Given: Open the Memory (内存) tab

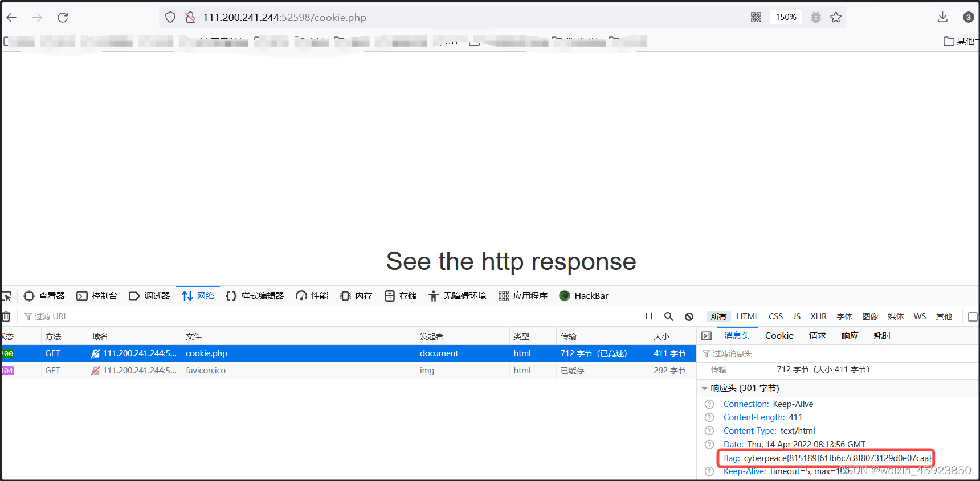Looking at the screenshot, I should (x=356, y=296).
